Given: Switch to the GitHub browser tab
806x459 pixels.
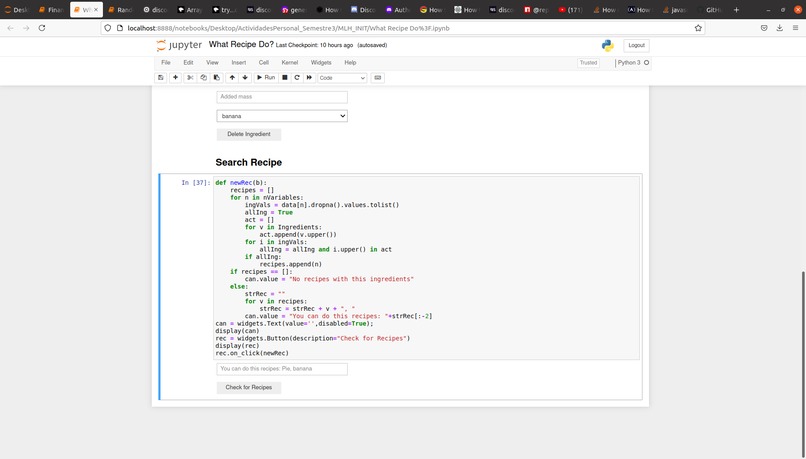Looking at the screenshot, I should pyautogui.click(x=709, y=10).
